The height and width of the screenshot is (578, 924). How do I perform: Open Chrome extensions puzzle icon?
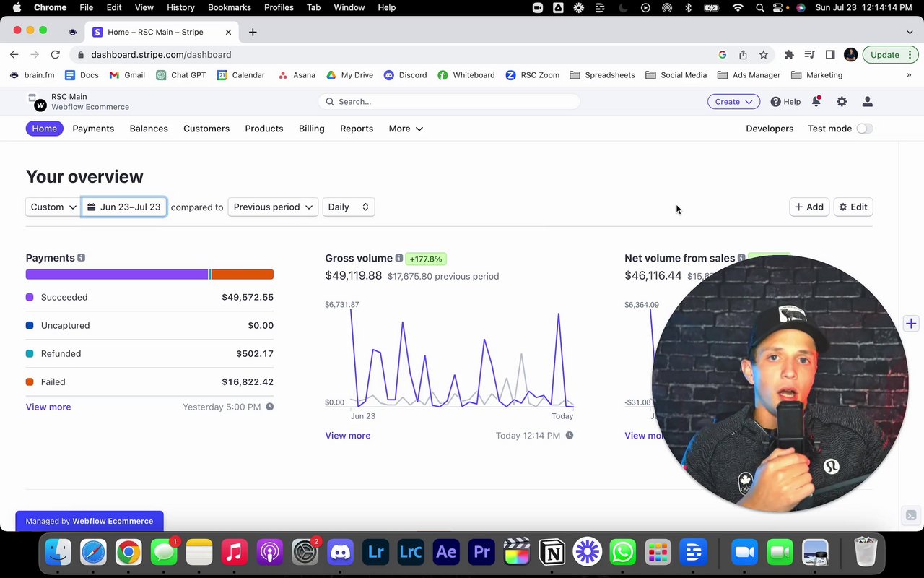(789, 55)
